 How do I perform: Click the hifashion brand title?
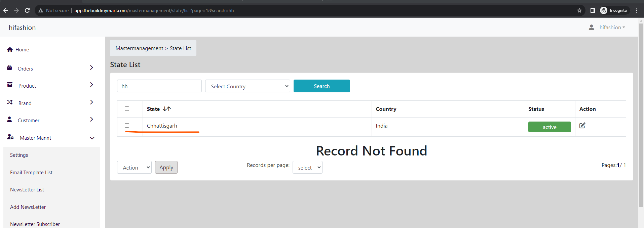[x=22, y=28]
